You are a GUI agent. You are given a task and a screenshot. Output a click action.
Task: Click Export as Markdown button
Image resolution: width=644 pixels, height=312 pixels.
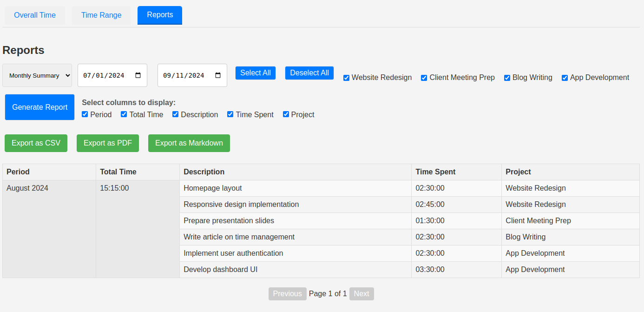189,143
